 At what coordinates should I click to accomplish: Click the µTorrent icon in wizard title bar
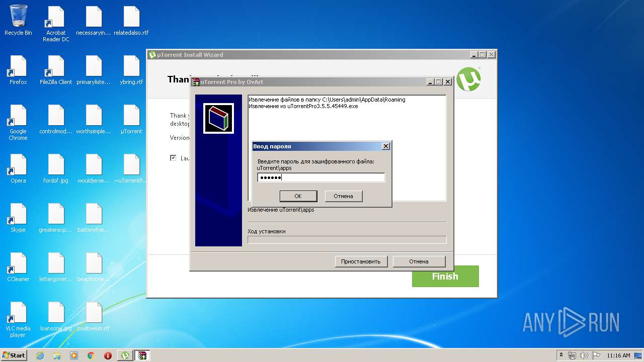tap(152, 55)
